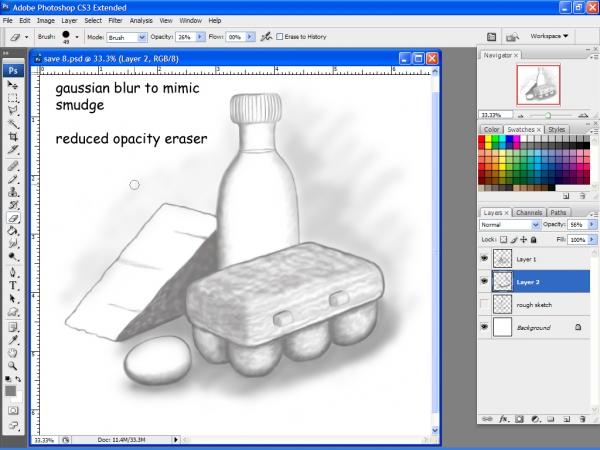Select the Move tool
Image resolution: width=600 pixels, height=450 pixels.
(x=13, y=85)
